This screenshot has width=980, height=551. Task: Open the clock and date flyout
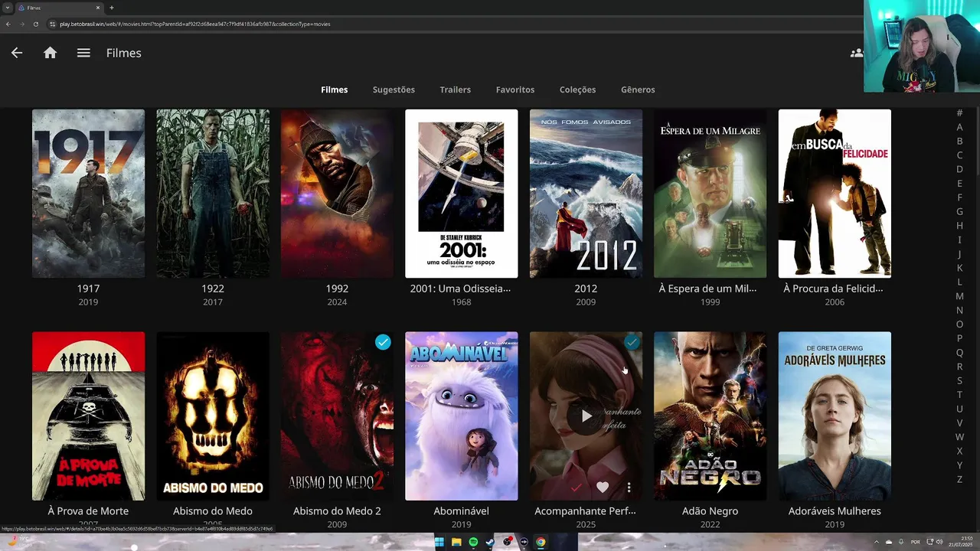(x=962, y=542)
